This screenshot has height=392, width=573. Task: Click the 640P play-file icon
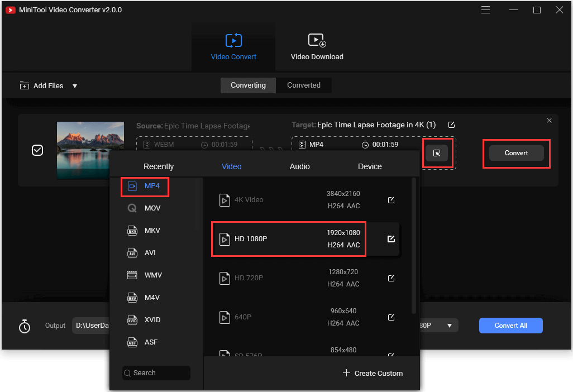pos(225,318)
